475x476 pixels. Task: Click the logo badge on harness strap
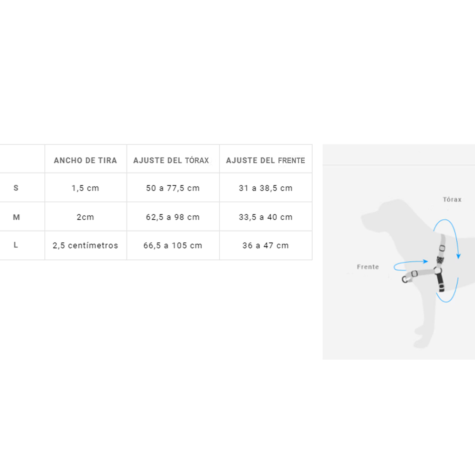coord(440,260)
